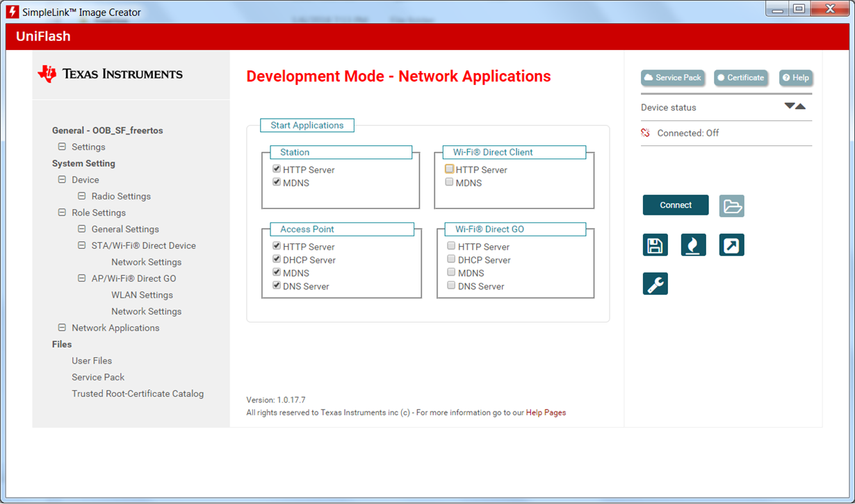Click the Files heading in sidebar
The image size is (855, 504).
pos(62,344)
